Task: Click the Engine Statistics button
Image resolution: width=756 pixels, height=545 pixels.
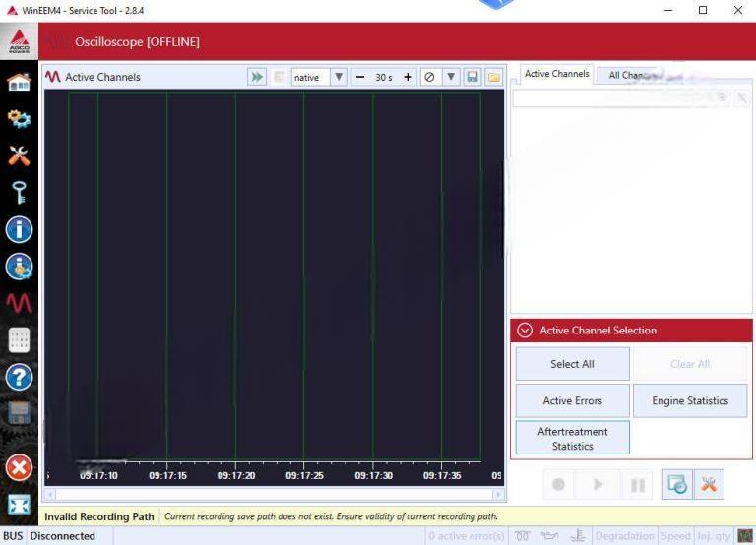Action: tap(690, 400)
